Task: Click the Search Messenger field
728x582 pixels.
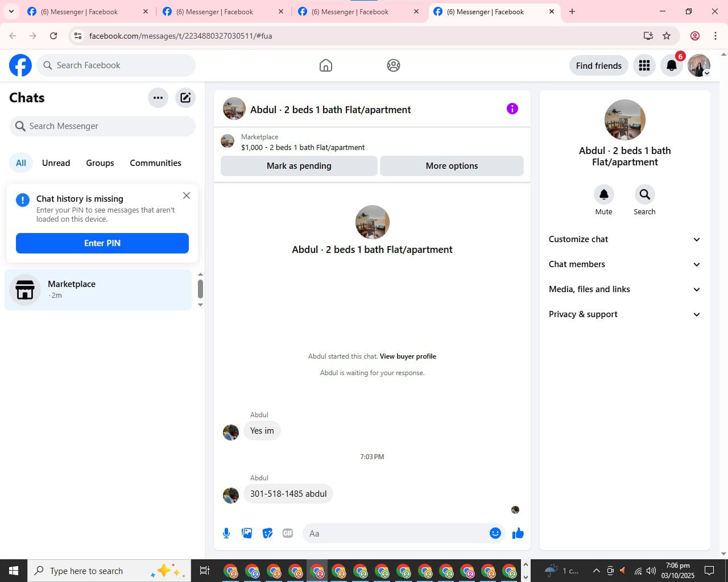Action: (102, 126)
